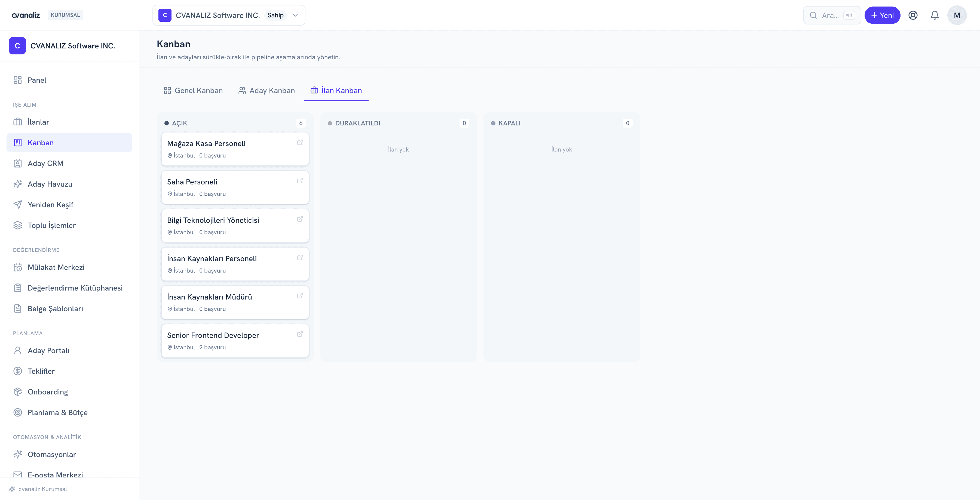Image resolution: width=980 pixels, height=500 pixels.
Task: Go to Yeniden Keşif
Action: (69, 205)
